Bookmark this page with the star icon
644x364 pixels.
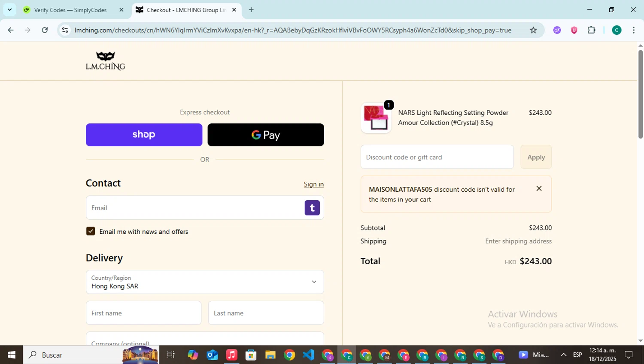click(x=533, y=30)
